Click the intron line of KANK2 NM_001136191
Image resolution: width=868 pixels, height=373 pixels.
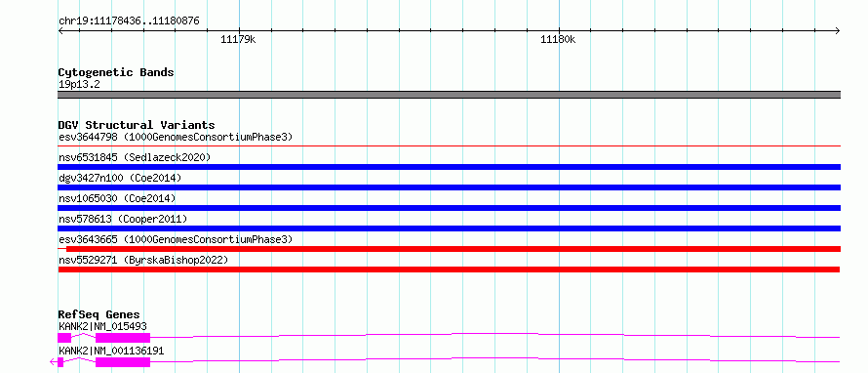(x=494, y=359)
